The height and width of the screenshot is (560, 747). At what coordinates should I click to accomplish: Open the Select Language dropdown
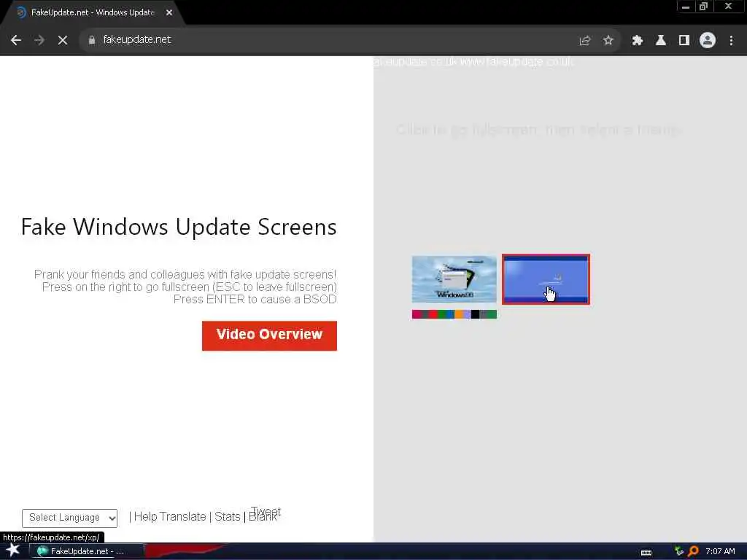(69, 518)
